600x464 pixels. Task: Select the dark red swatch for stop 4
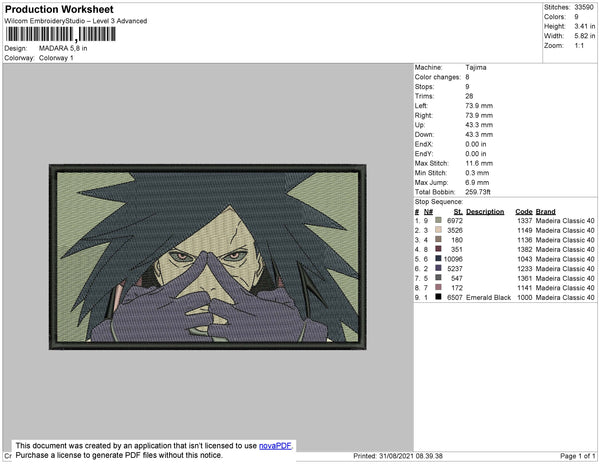coord(439,249)
